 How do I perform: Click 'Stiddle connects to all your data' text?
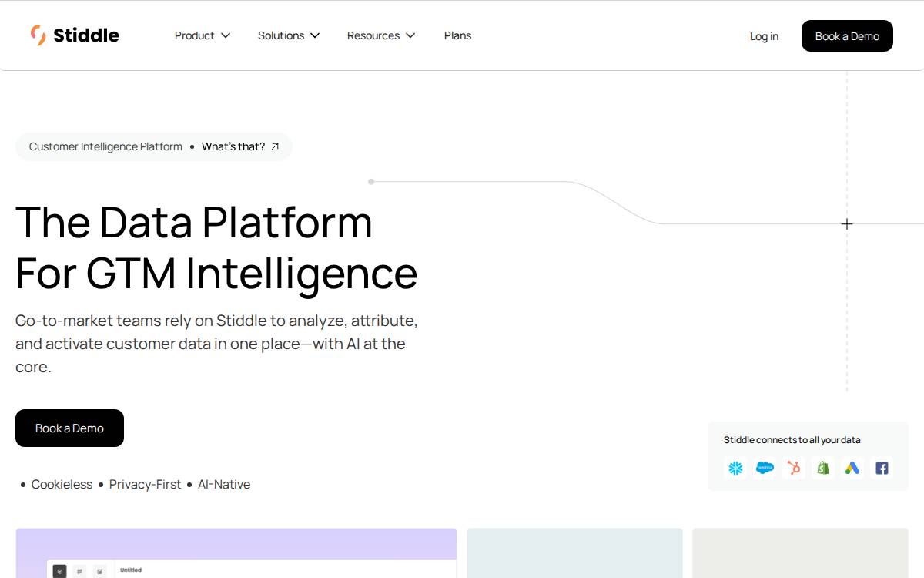point(792,440)
